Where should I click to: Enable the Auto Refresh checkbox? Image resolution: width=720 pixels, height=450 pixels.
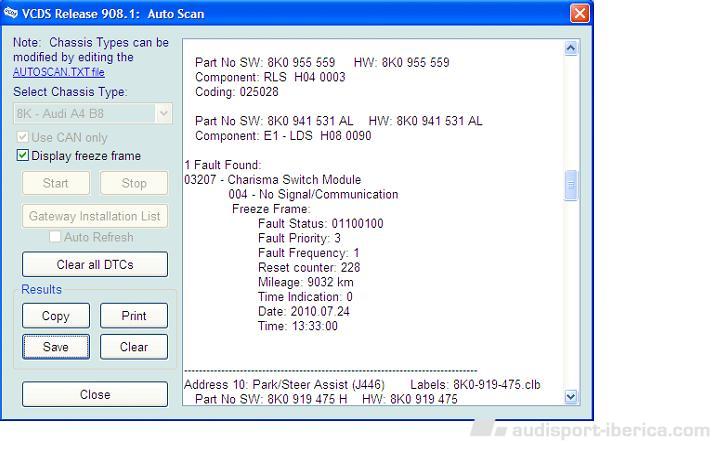55,237
